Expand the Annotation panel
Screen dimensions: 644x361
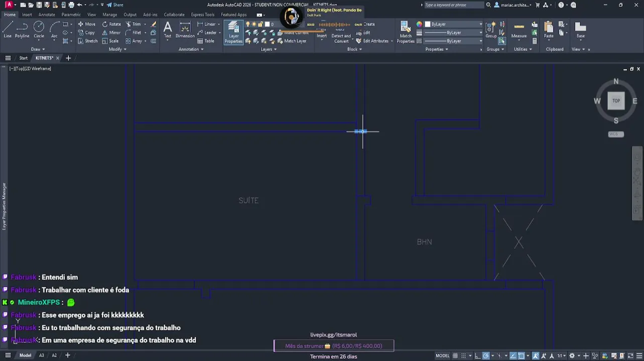coord(191,49)
